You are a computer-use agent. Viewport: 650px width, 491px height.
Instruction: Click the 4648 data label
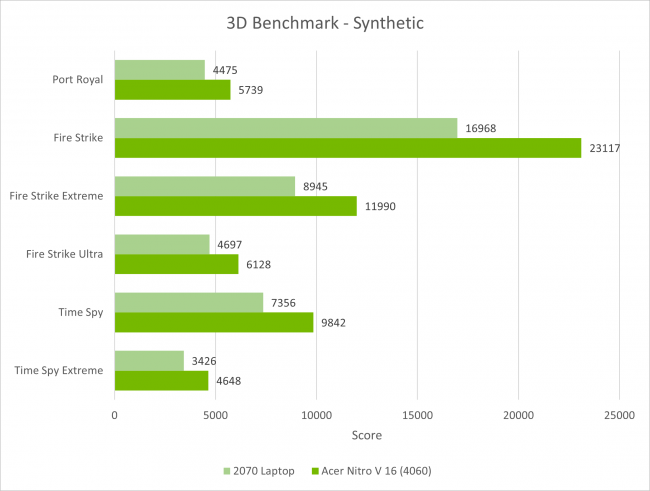(228, 381)
